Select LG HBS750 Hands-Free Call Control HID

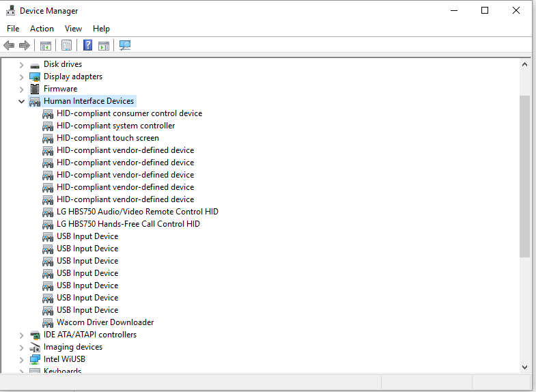[128, 224]
